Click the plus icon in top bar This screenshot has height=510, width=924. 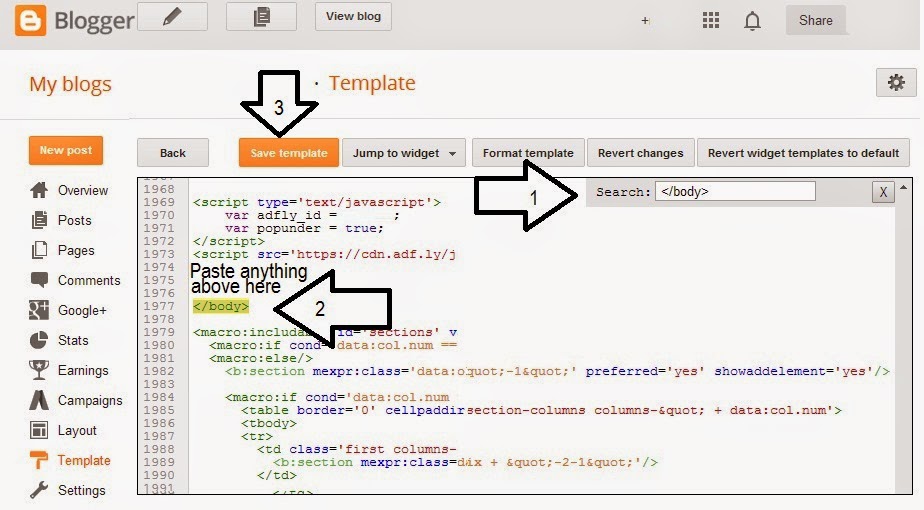click(x=645, y=21)
